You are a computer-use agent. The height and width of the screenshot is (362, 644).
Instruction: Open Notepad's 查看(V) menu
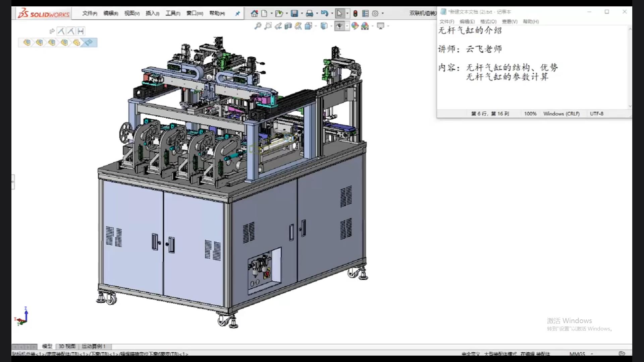(509, 21)
